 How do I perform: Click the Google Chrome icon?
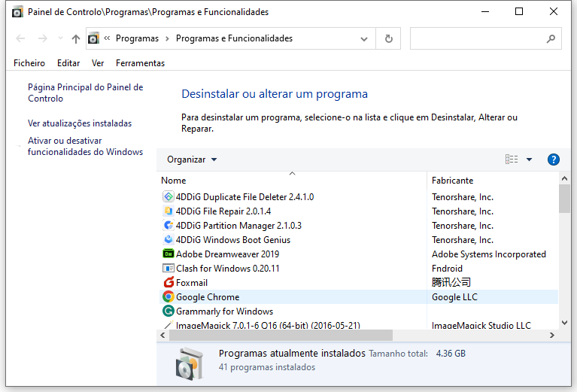[169, 296]
